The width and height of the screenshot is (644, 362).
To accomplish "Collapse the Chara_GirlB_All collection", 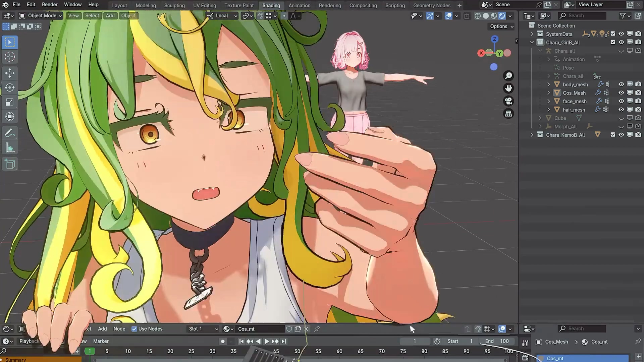I will point(532,42).
